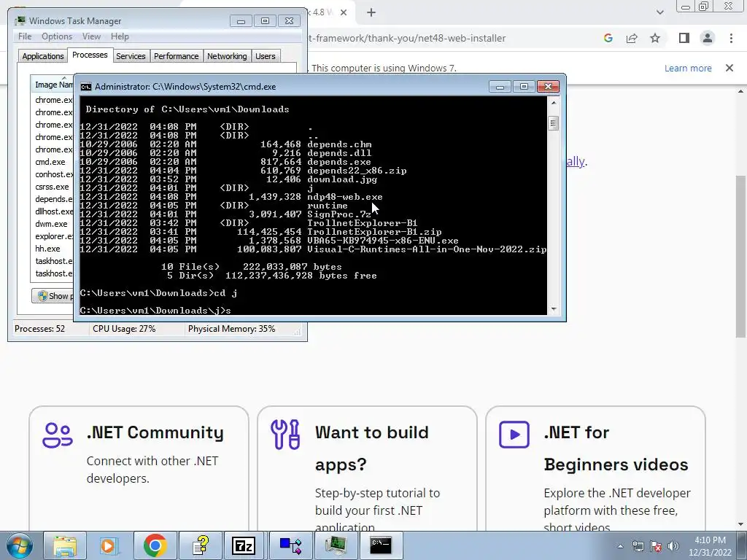Select the Processes tab
The height and width of the screenshot is (560, 747).
coord(90,55)
